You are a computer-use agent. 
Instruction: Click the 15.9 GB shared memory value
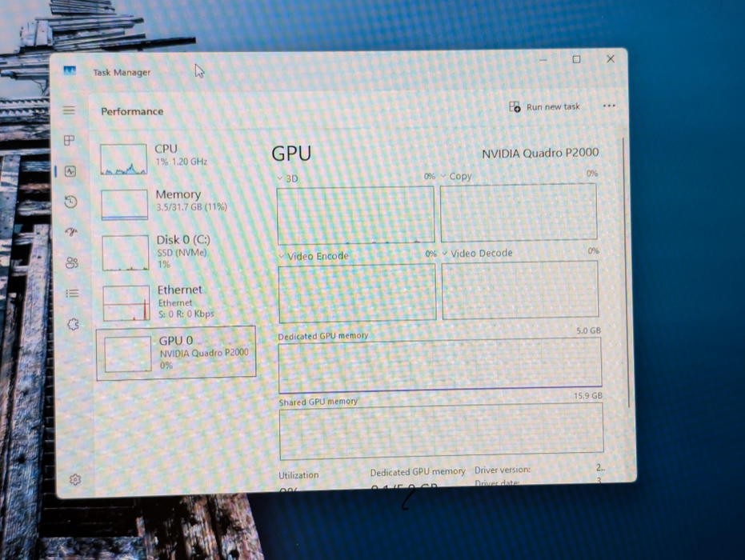tap(587, 396)
